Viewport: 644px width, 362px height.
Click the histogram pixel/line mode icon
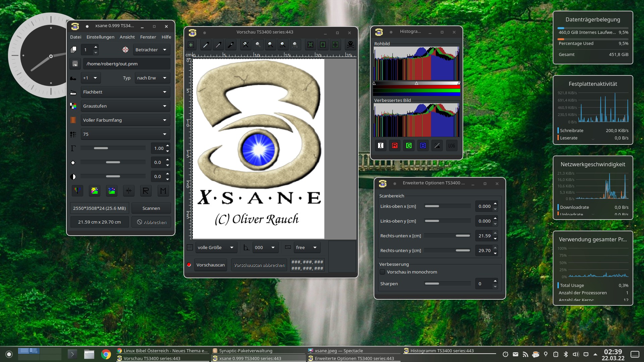coord(437,145)
